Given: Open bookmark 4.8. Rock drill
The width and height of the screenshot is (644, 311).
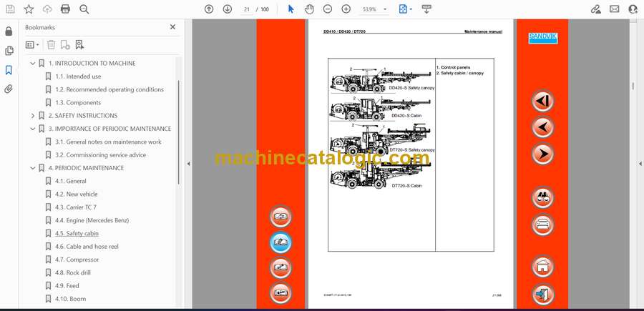Looking at the screenshot, I should click(x=73, y=273).
